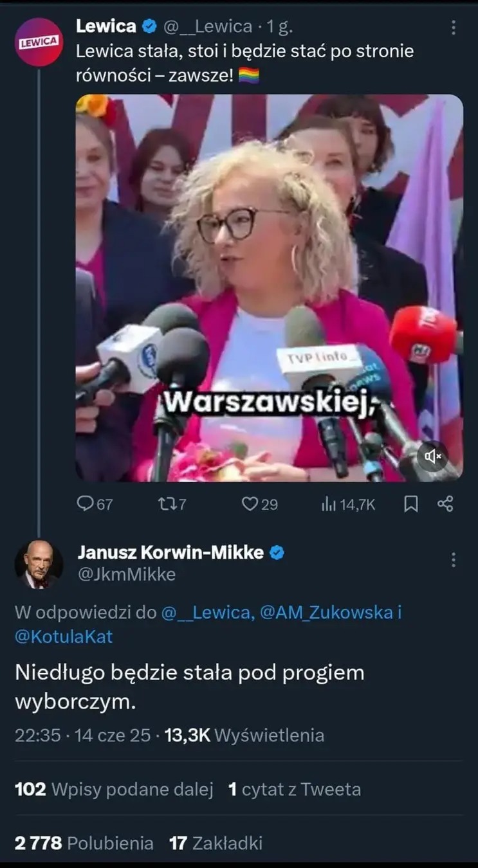The width and height of the screenshot is (478, 868).
Task: Open the Lewica profile avatar
Action: [x=39, y=42]
